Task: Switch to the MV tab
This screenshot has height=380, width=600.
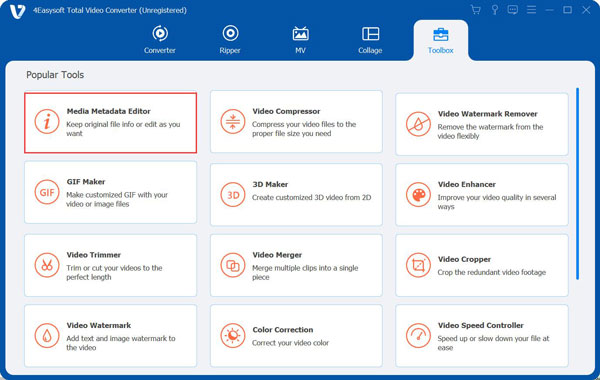Action: coord(300,40)
